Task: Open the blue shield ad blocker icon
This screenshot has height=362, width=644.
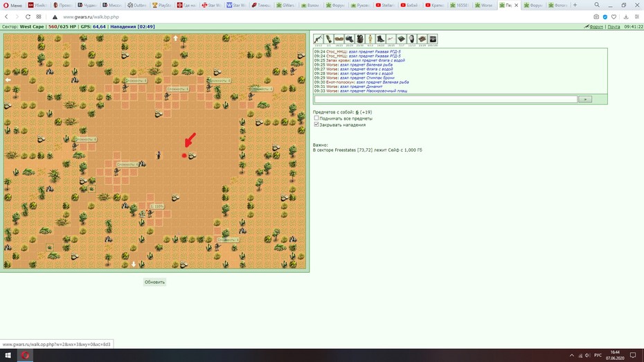Action: point(605,17)
